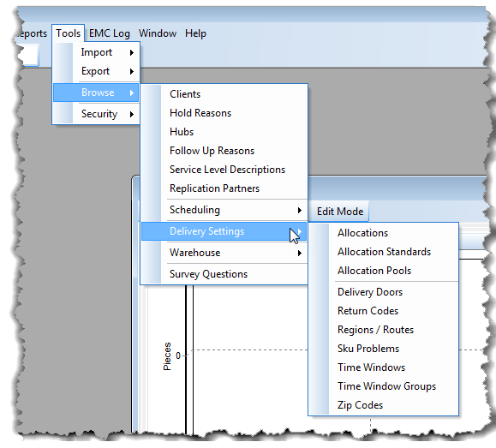The height and width of the screenshot is (448, 496).
Task: Open the Export submenu
Action: tap(96, 71)
